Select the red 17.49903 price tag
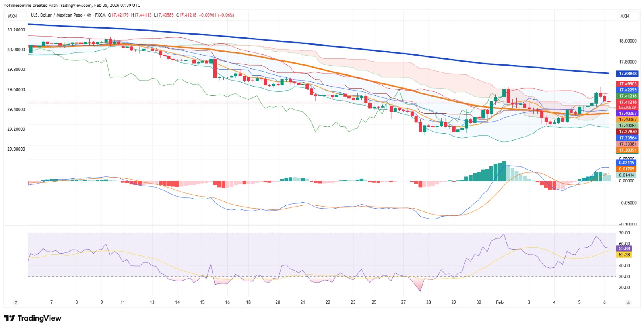The width and height of the screenshot is (644, 329). point(627,84)
